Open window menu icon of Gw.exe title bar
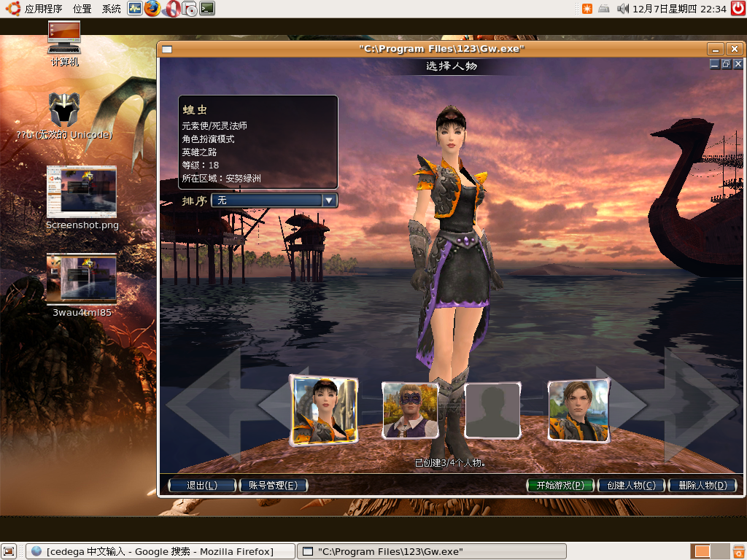Screen dimensions: 747x560 point(167,49)
